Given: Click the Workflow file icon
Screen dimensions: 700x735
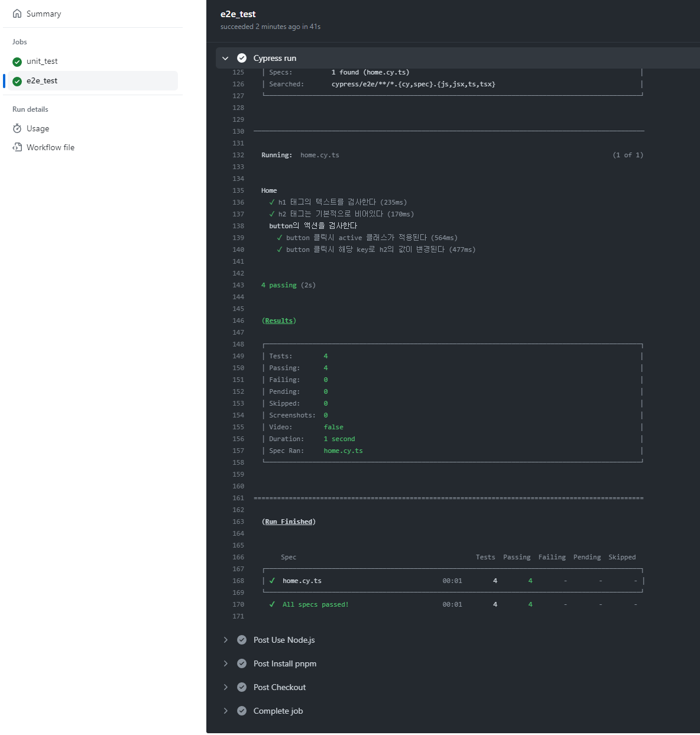Looking at the screenshot, I should click(x=17, y=147).
